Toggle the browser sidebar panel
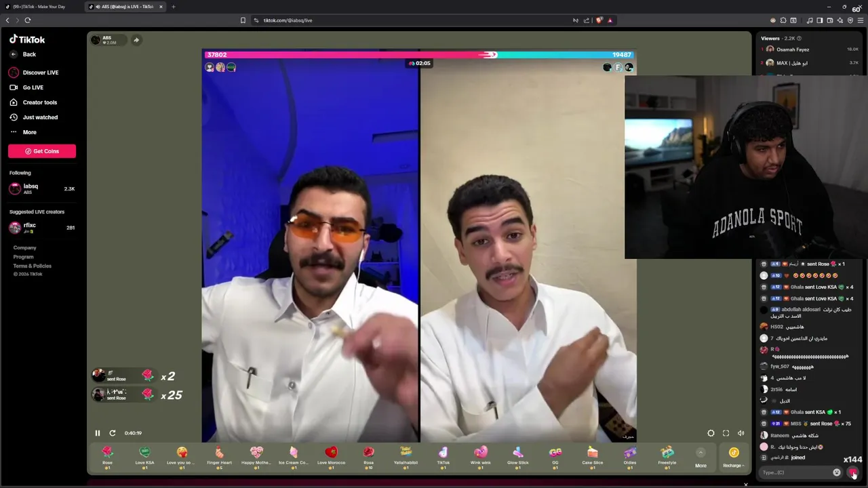The image size is (868, 488). pyautogui.click(x=819, y=20)
